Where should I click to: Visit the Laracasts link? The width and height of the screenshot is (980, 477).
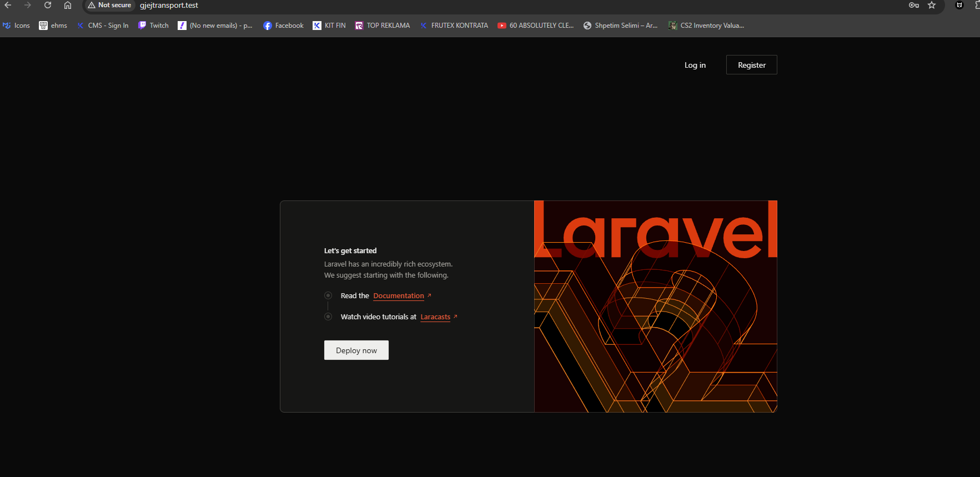pyautogui.click(x=435, y=317)
